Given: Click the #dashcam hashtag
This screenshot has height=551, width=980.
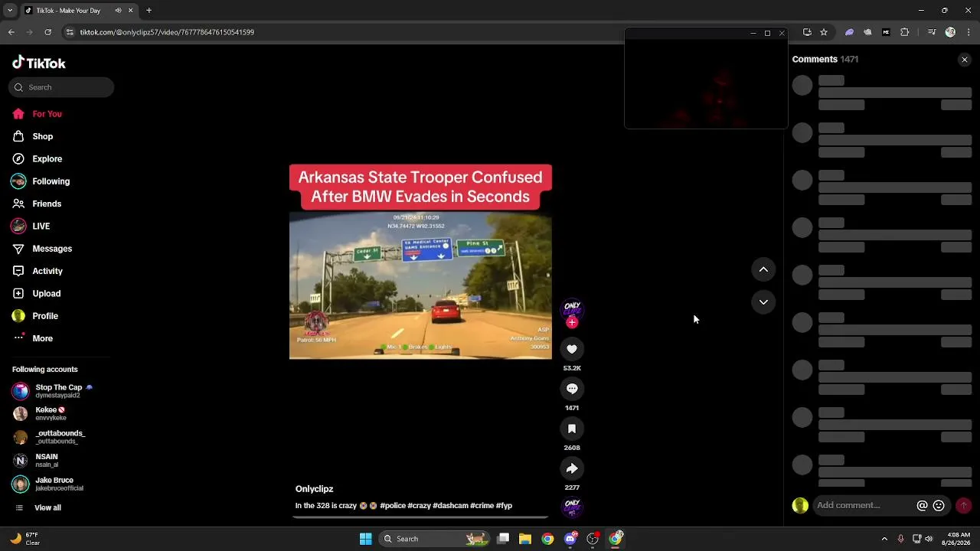Looking at the screenshot, I should [450, 506].
